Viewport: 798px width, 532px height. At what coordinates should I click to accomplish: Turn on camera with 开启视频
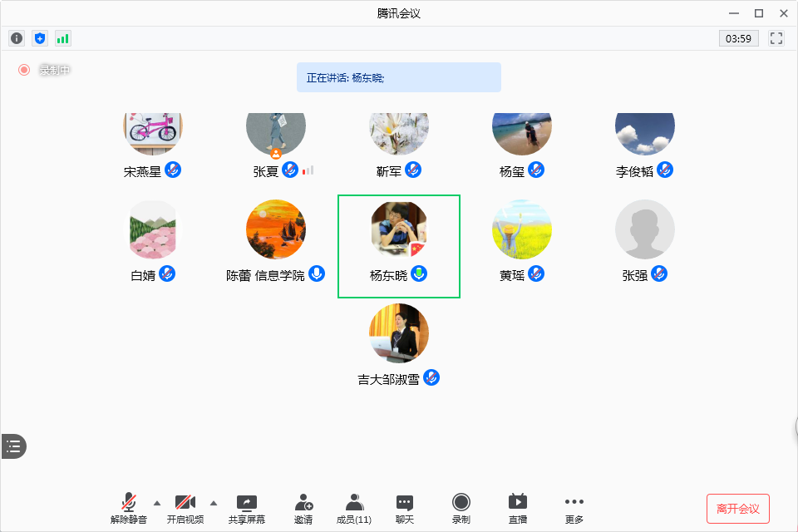click(x=185, y=508)
